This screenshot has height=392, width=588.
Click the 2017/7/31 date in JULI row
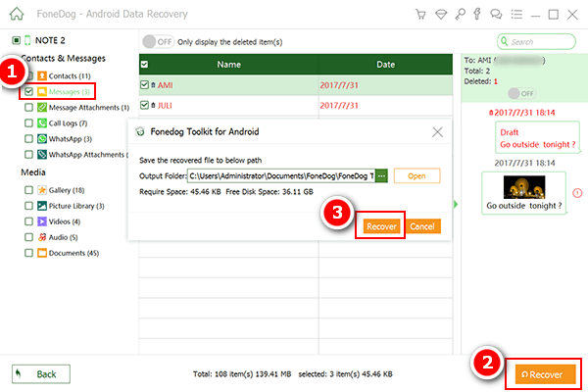tap(339, 106)
